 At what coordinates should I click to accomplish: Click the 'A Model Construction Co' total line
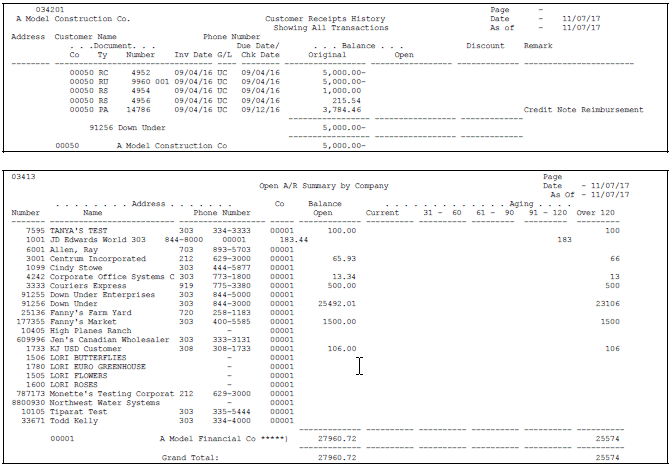172,146
